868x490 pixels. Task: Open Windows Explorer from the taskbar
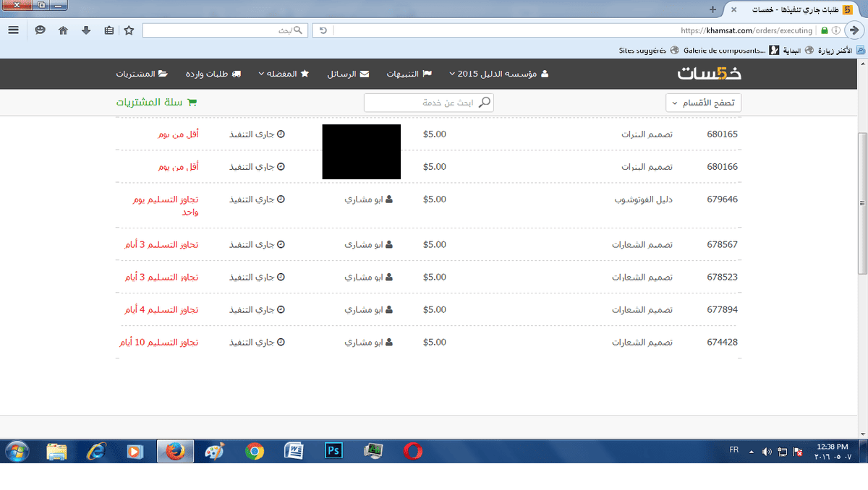pos(56,451)
